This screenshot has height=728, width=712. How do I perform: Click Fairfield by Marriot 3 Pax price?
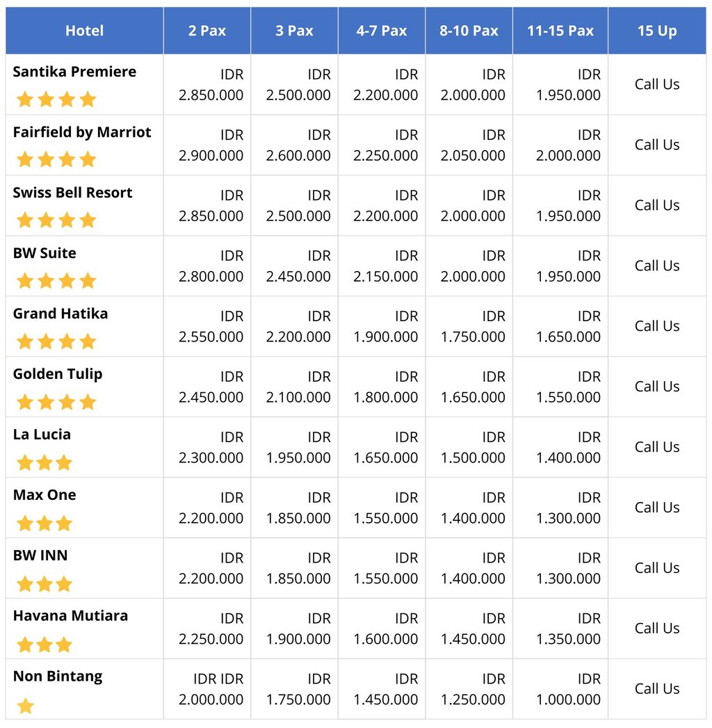[x=298, y=145]
